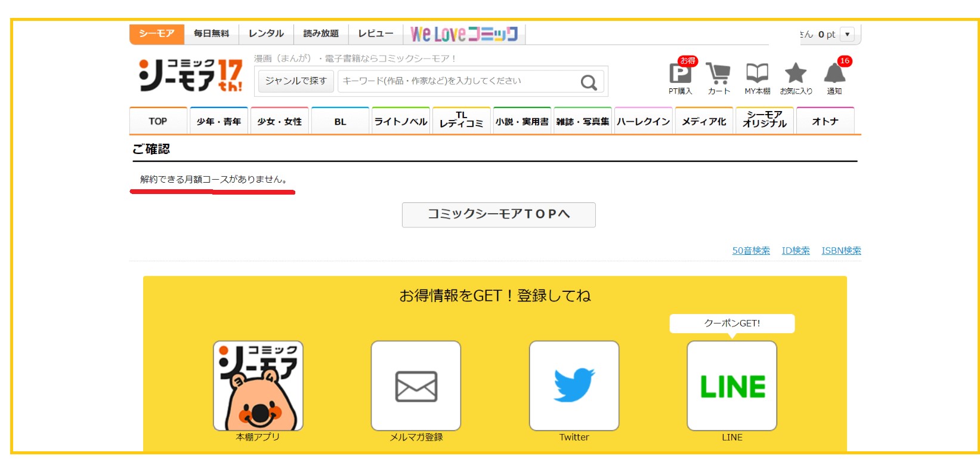This screenshot has width=980, height=474.
Task: Click the keyword search input field
Action: (456, 81)
